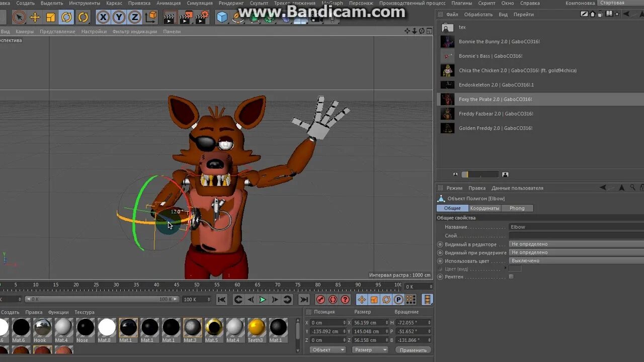
Task: Click the search magnifier in attributes panel
Action: tap(632, 188)
